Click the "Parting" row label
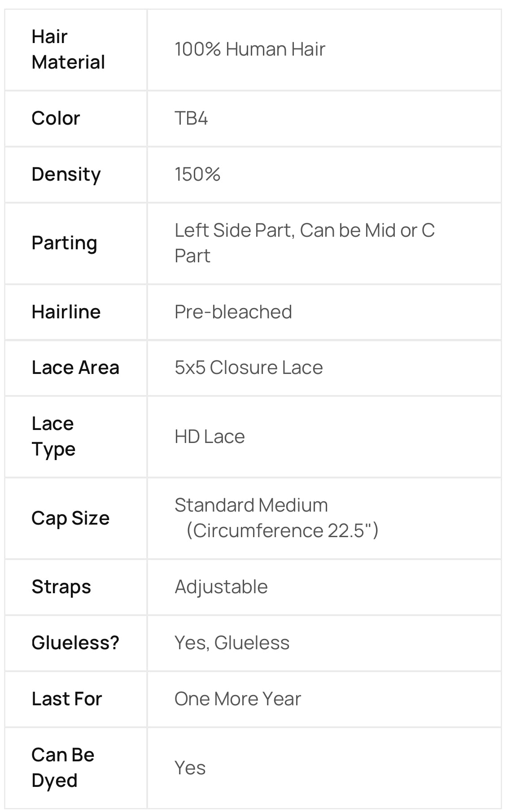The width and height of the screenshot is (507, 812). coord(64,243)
